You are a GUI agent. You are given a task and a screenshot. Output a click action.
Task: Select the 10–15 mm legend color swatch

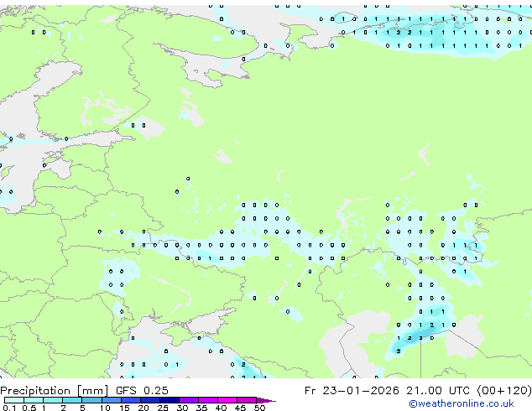point(112,400)
